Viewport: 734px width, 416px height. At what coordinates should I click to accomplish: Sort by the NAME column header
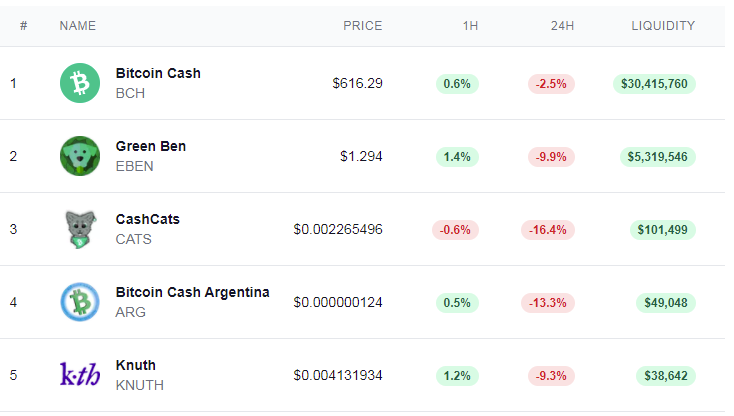pyautogui.click(x=78, y=26)
